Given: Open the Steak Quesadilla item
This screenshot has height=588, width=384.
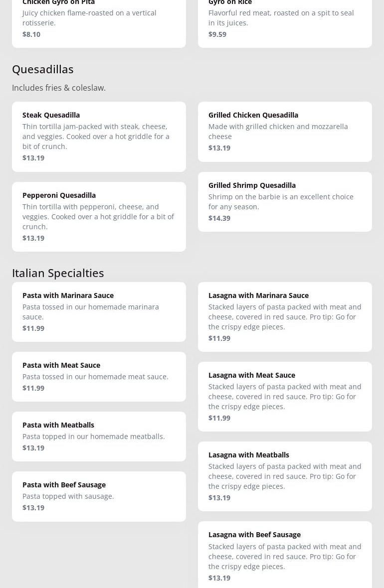Looking at the screenshot, I should [99, 137].
